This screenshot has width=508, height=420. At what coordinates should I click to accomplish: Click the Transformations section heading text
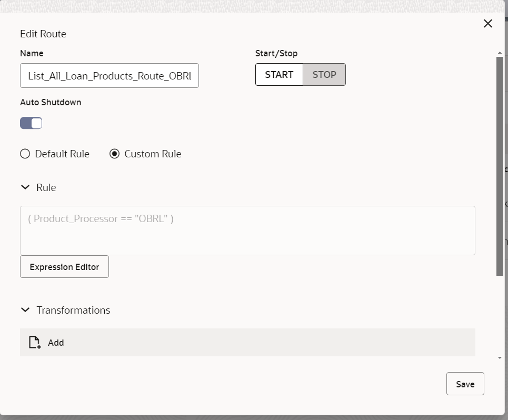(73, 310)
